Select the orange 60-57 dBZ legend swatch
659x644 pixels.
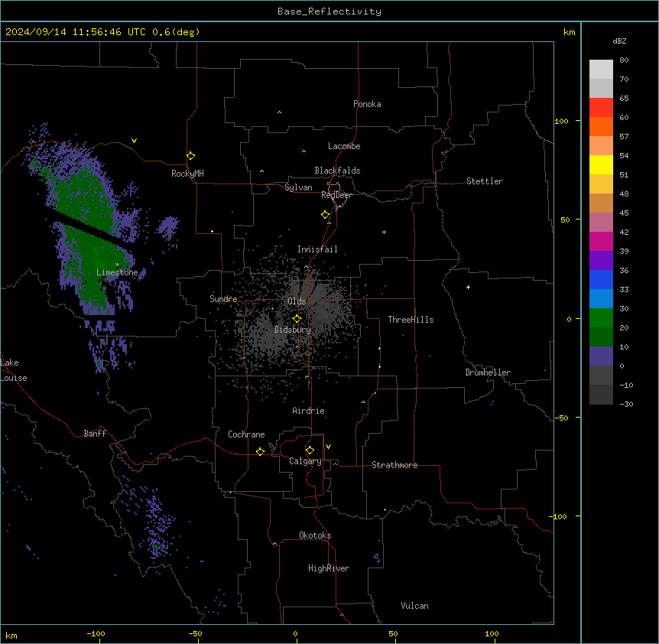(x=601, y=126)
